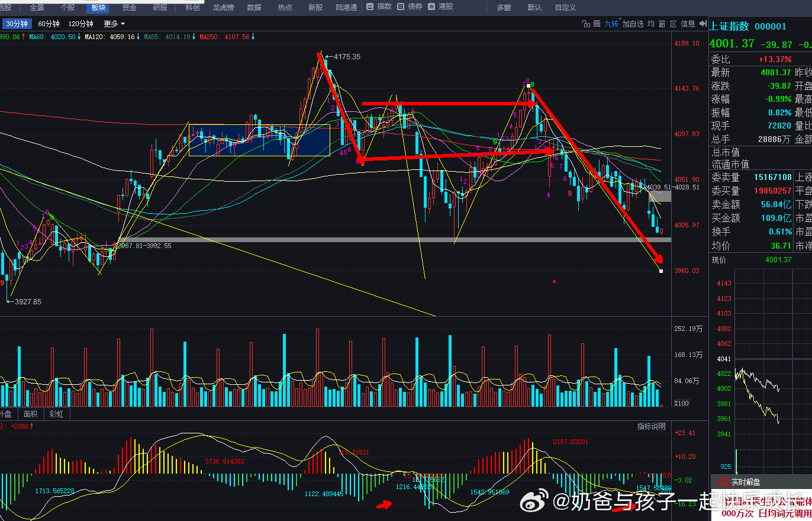Click the 区 range statistics icon
This screenshot has width=812, height=521.
674,24
